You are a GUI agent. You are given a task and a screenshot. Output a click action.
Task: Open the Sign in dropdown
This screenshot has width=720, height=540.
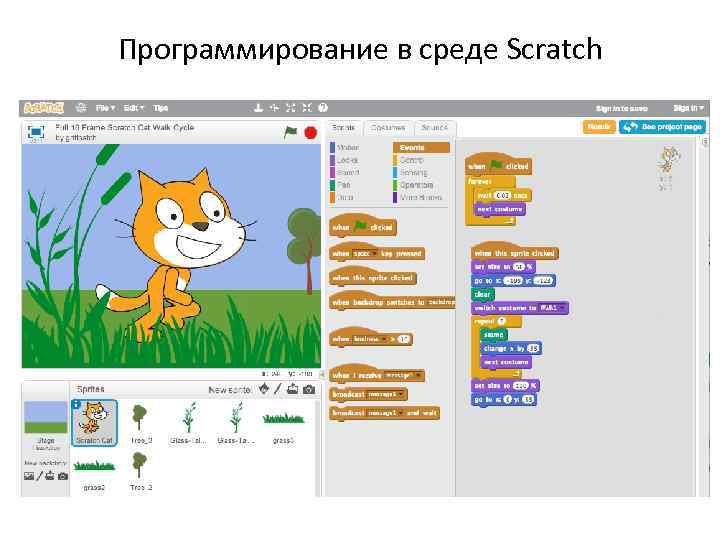[x=688, y=108]
